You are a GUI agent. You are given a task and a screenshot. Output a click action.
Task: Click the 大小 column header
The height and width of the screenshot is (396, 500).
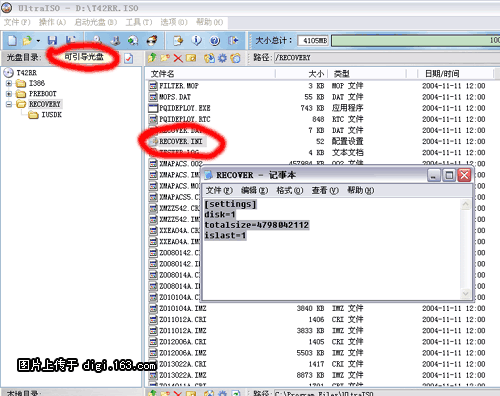tap(301, 74)
